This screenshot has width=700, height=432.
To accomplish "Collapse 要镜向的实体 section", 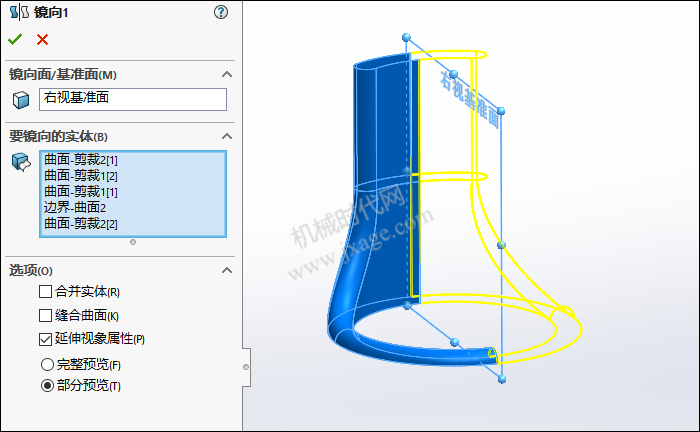I will [227, 136].
